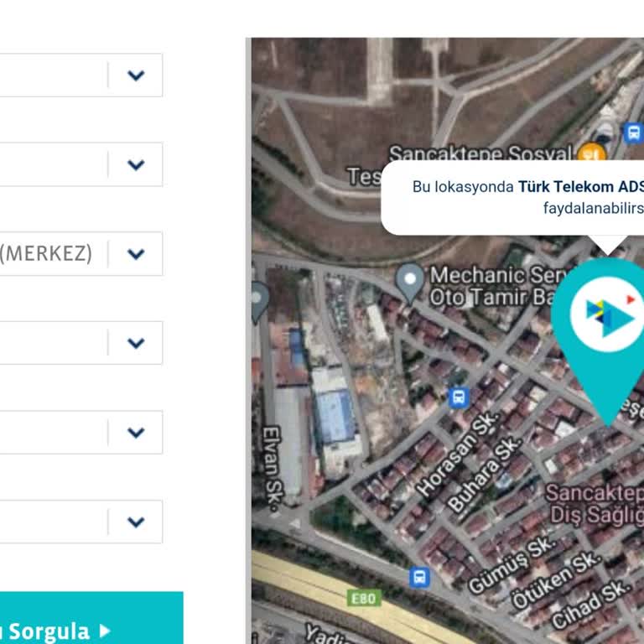This screenshot has height=644, width=644.
Task: Click the Ötüken Sk. street label
Action: [557, 580]
